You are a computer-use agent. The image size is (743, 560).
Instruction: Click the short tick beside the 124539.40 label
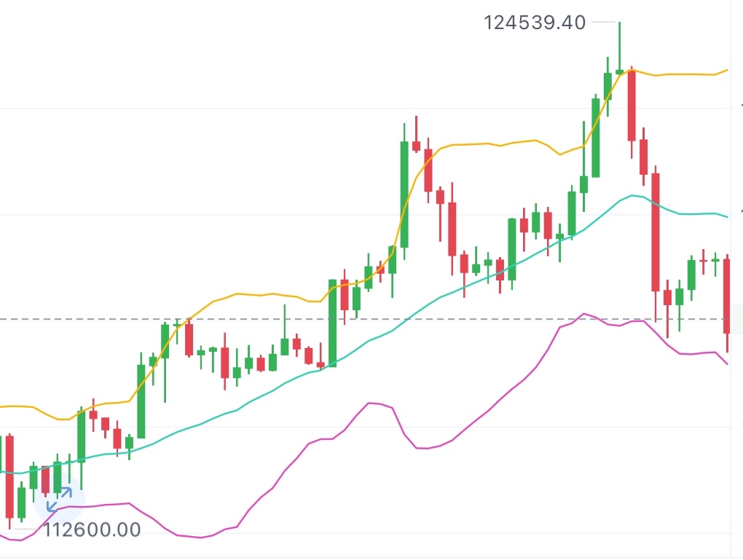604,23
